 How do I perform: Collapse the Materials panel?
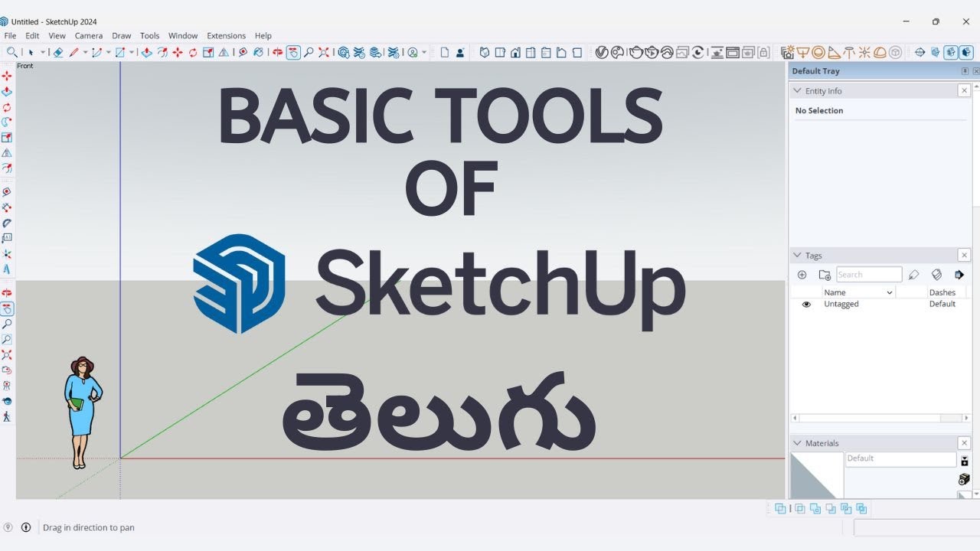797,443
